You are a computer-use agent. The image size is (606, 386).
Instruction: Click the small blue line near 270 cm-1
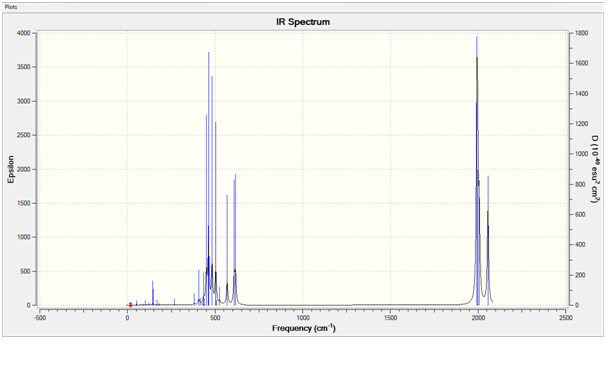174,302
